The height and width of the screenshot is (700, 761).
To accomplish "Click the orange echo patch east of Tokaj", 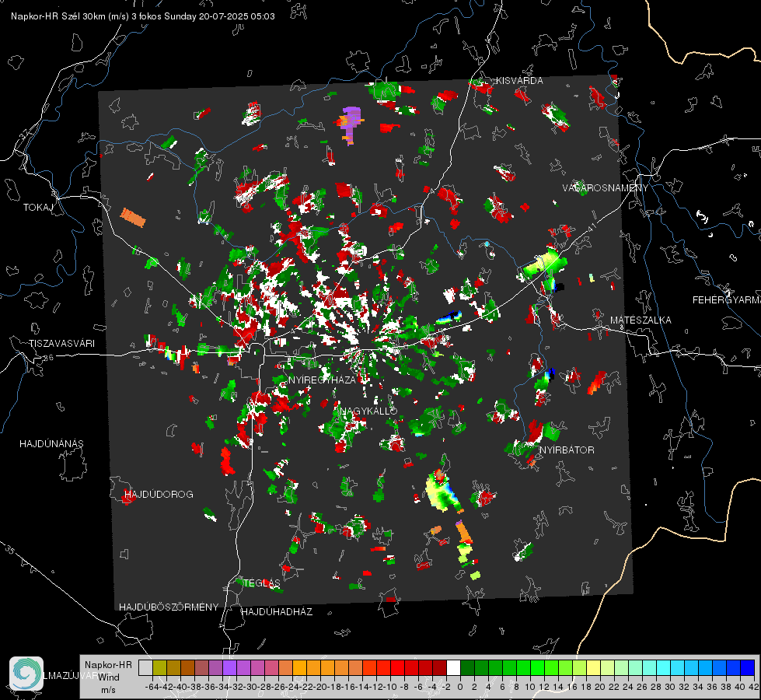I will [133, 217].
